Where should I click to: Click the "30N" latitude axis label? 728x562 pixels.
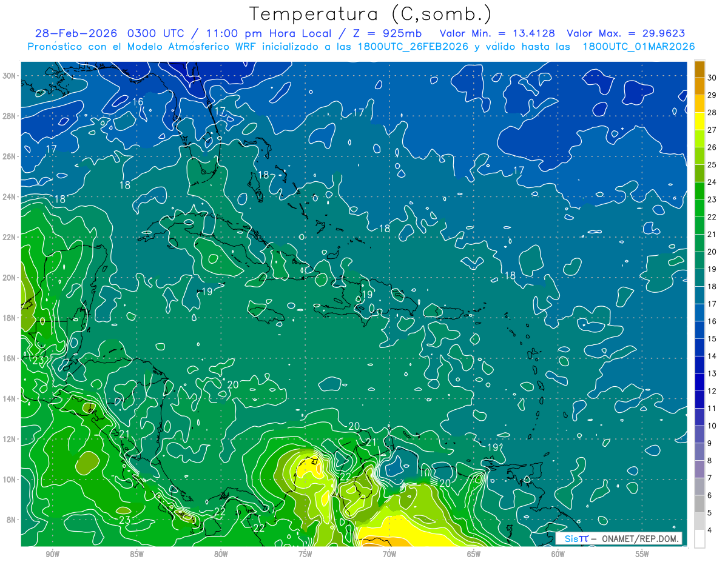coord(10,76)
